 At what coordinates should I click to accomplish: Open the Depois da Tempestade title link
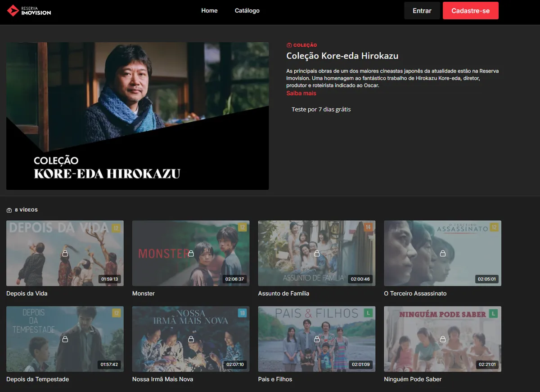point(38,379)
